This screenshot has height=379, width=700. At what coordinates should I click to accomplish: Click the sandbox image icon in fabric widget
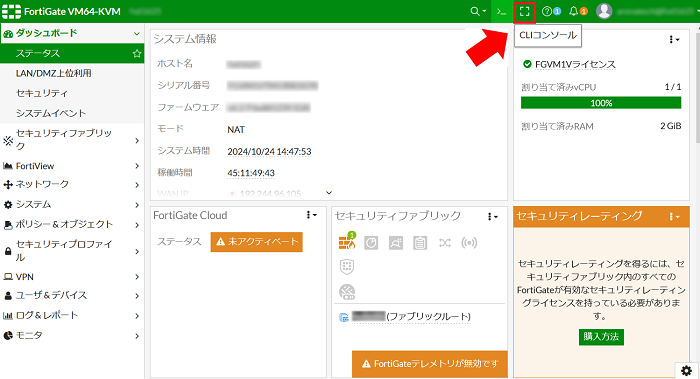pos(396,243)
